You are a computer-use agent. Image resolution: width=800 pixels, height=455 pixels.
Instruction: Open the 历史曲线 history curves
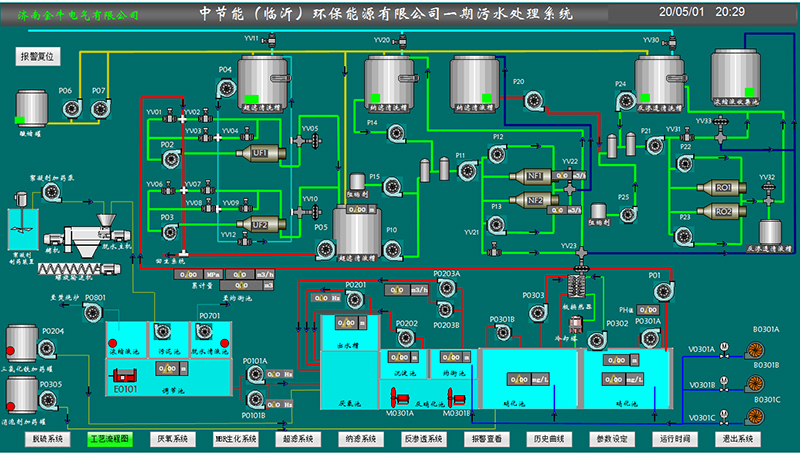pyautogui.click(x=549, y=439)
